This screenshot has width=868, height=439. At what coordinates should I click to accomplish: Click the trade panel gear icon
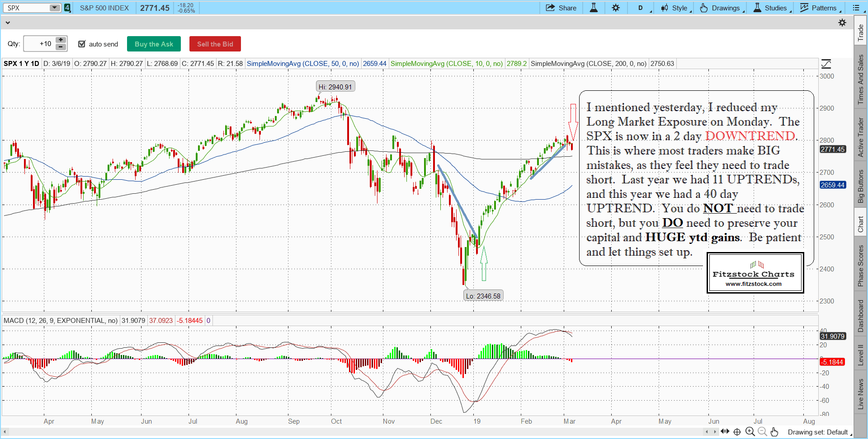842,23
